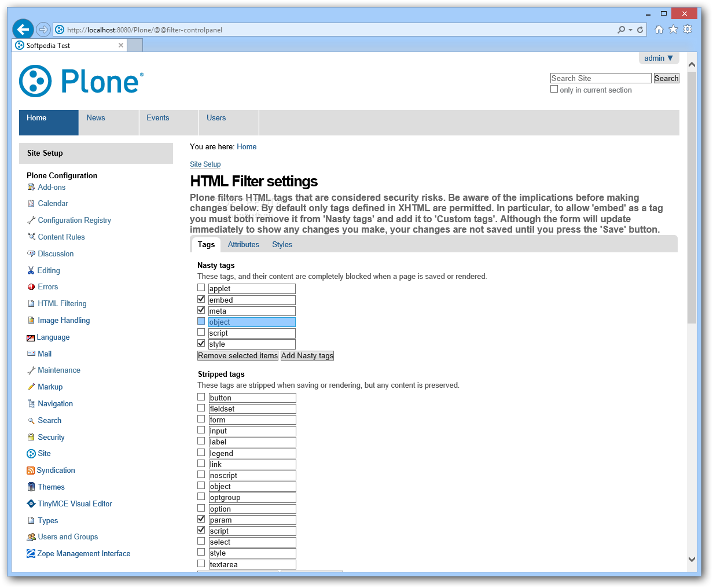The image size is (713, 588).
Task: Open browser Favorites star icon
Action: point(673,30)
